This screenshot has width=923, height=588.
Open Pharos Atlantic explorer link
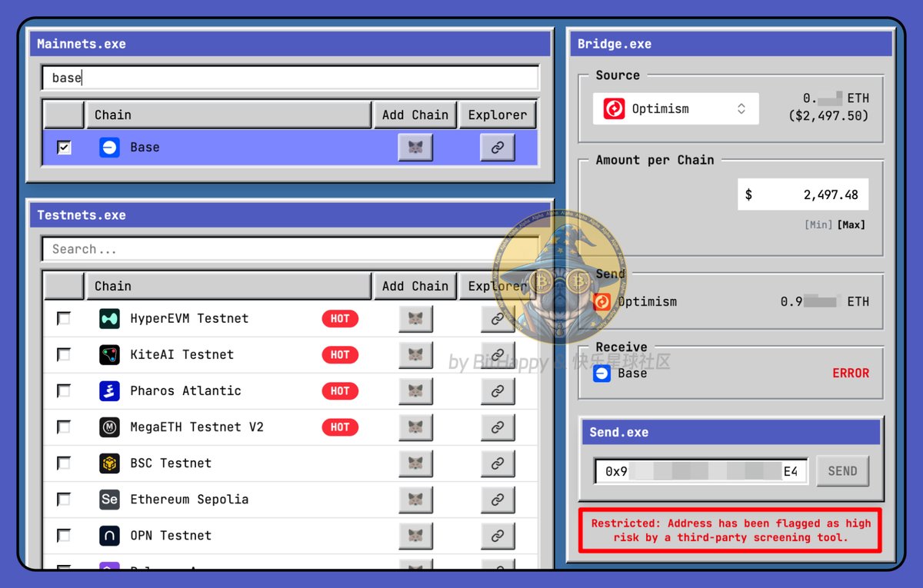tap(498, 390)
